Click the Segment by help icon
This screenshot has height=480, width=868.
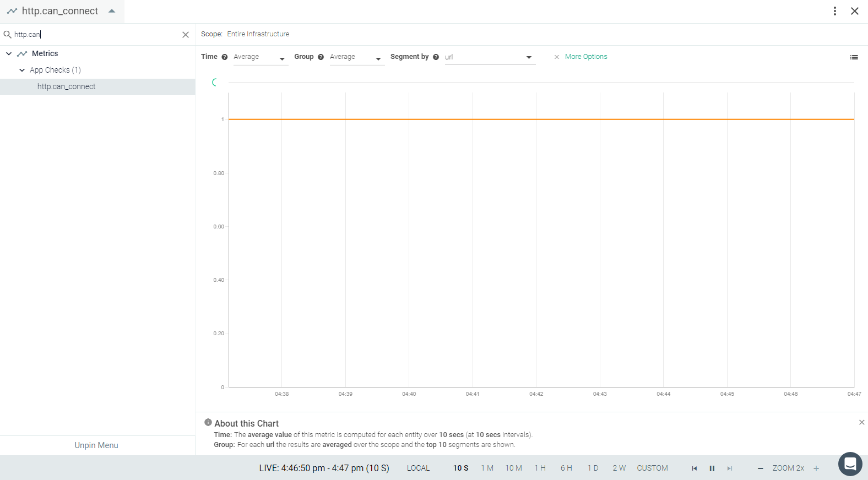click(436, 57)
